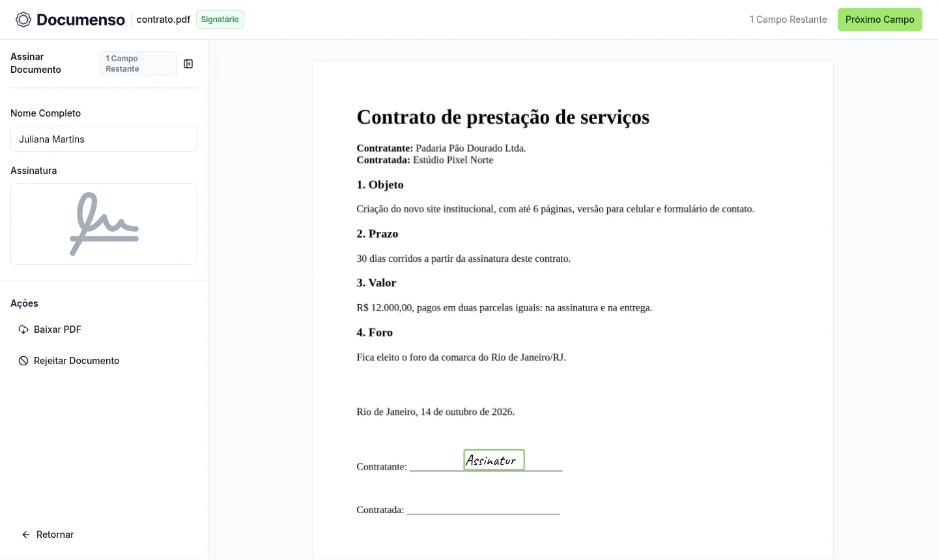Click the Documenso brand name
This screenshot has height=560, width=938.
[x=81, y=20]
